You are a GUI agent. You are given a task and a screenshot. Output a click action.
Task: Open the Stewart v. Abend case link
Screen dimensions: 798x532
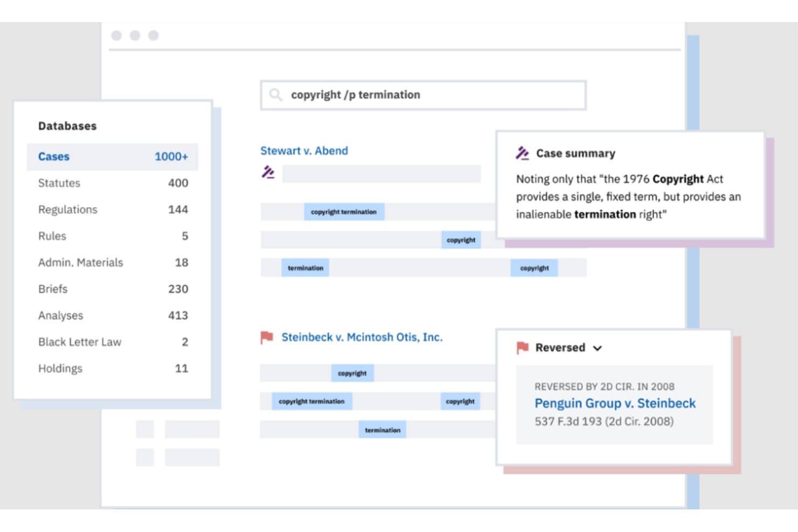304,151
